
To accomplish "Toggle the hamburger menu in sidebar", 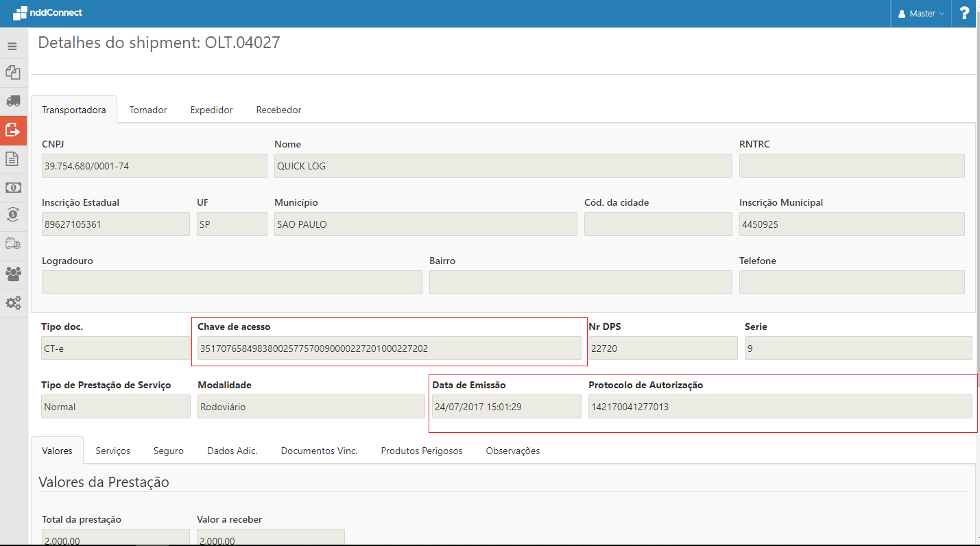I will [12, 46].
